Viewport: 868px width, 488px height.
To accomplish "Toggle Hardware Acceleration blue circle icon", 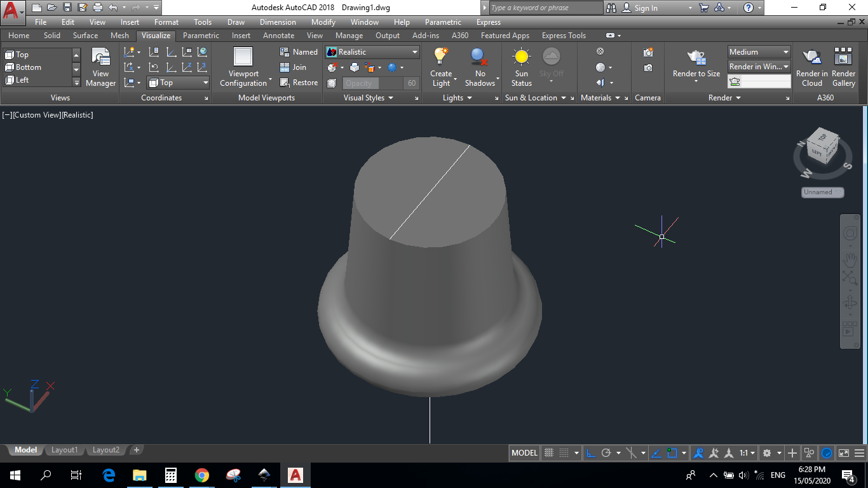I will (827, 453).
